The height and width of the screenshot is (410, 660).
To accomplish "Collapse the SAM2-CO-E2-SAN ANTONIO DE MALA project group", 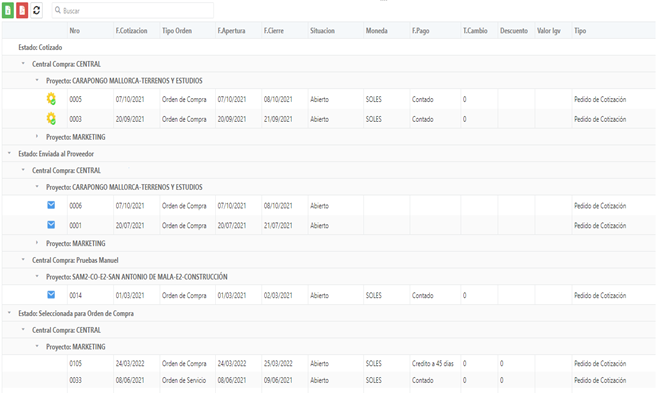I will (37, 276).
